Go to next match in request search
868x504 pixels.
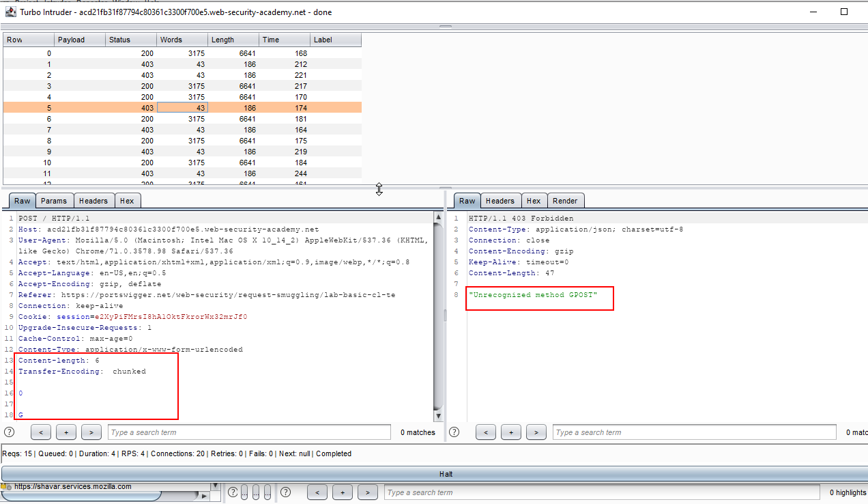[x=91, y=432]
